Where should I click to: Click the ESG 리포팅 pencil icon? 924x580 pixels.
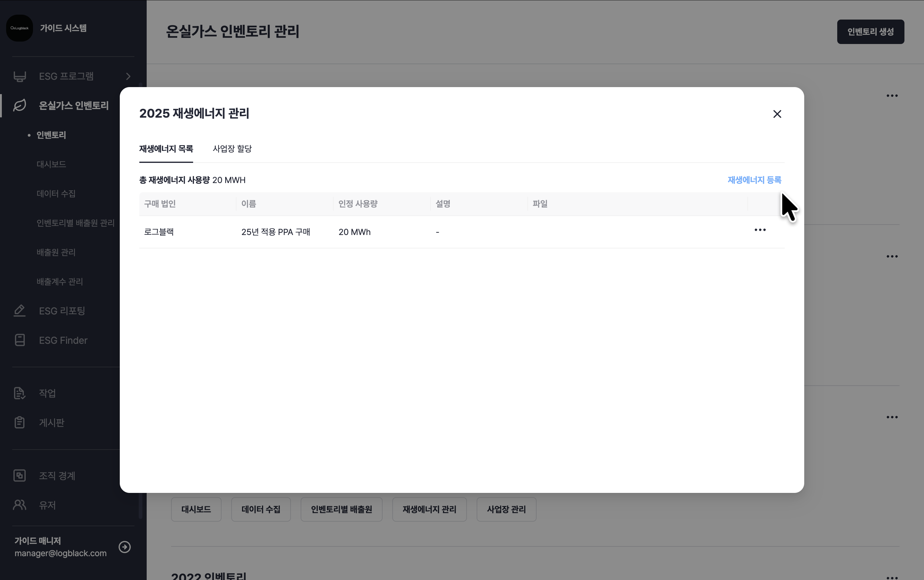click(x=20, y=311)
